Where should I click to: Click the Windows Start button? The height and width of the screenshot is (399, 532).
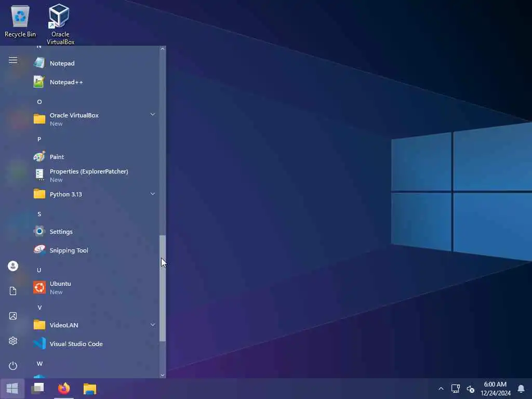click(x=12, y=389)
